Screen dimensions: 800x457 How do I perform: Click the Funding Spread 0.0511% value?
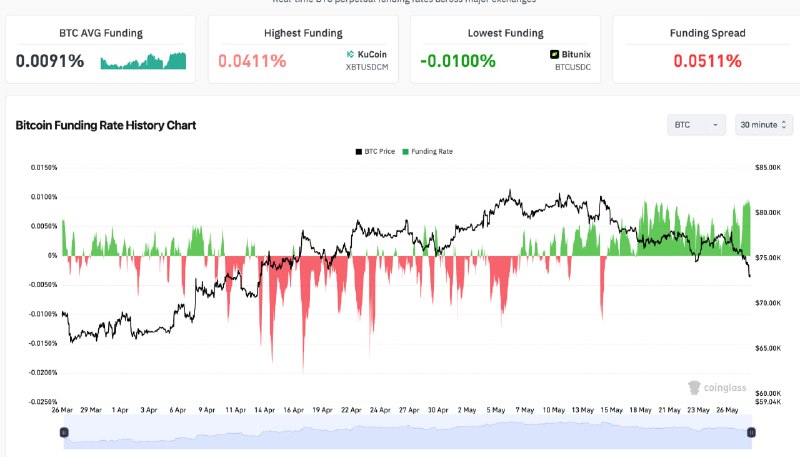click(707, 61)
